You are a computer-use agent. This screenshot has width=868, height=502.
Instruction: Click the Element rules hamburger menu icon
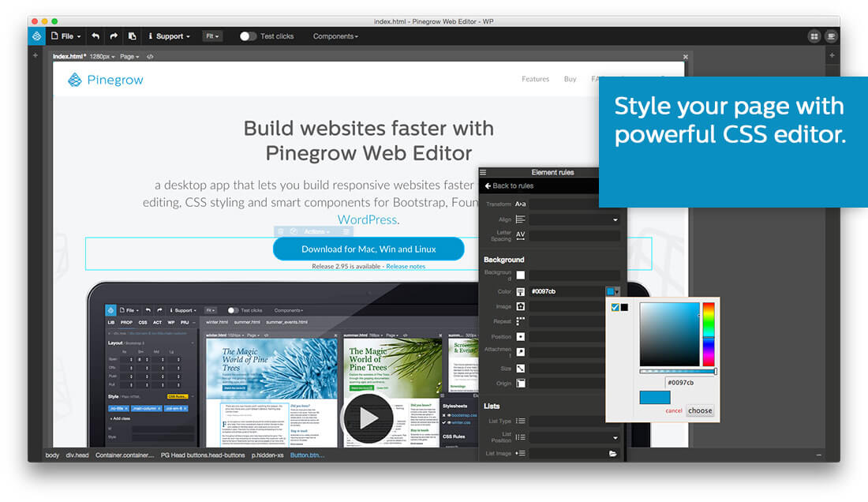483,172
